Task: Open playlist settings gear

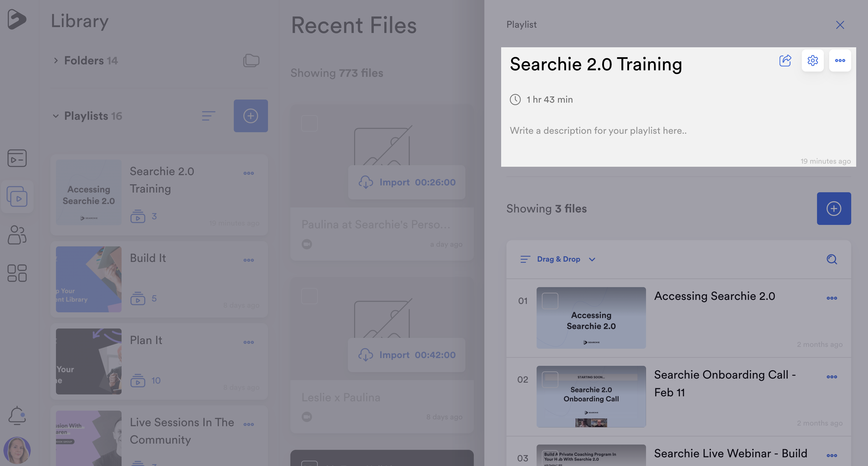Action: (813, 61)
